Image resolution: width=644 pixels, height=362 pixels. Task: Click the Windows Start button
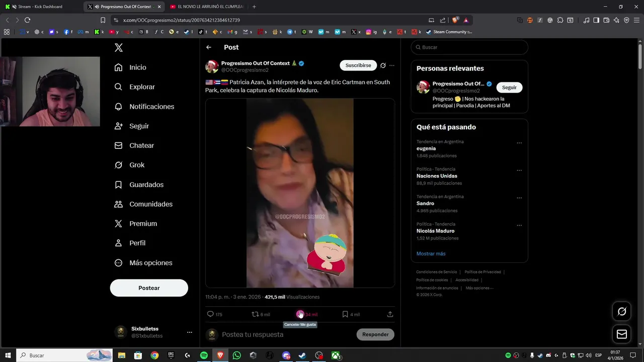click(x=8, y=355)
